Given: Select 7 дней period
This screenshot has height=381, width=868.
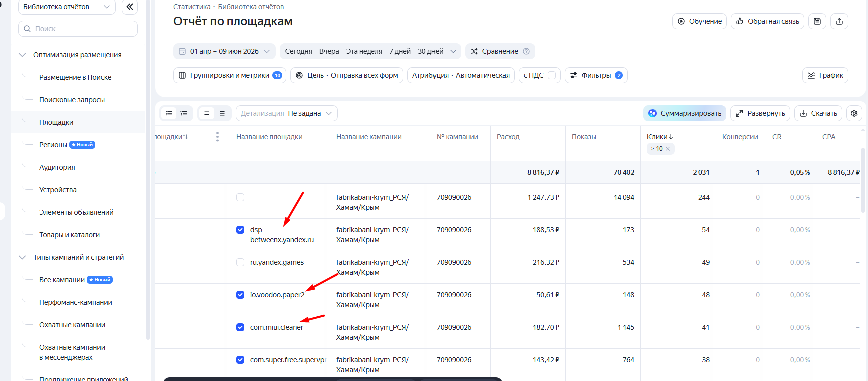Looking at the screenshot, I should pos(400,51).
